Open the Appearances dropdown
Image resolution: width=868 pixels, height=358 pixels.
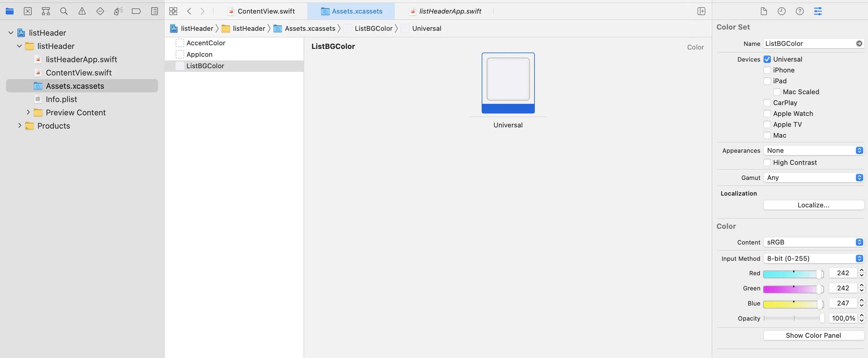813,150
